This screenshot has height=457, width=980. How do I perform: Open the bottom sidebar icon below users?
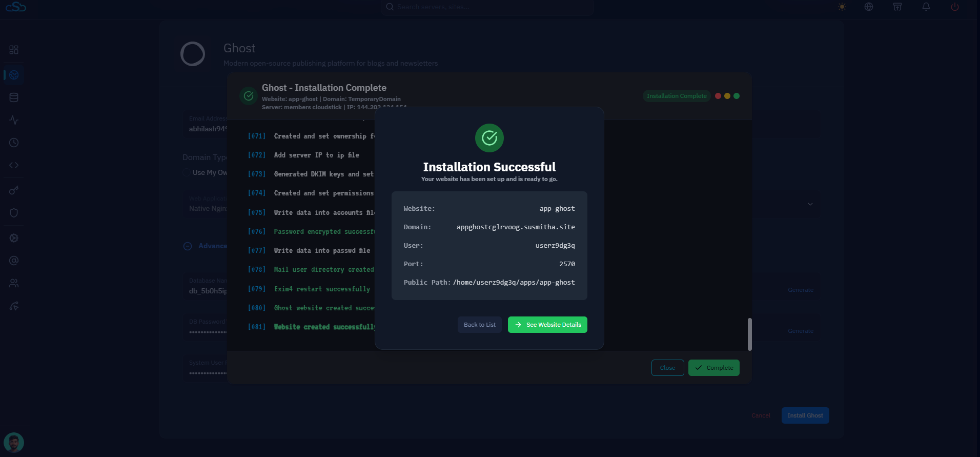pos(14,306)
